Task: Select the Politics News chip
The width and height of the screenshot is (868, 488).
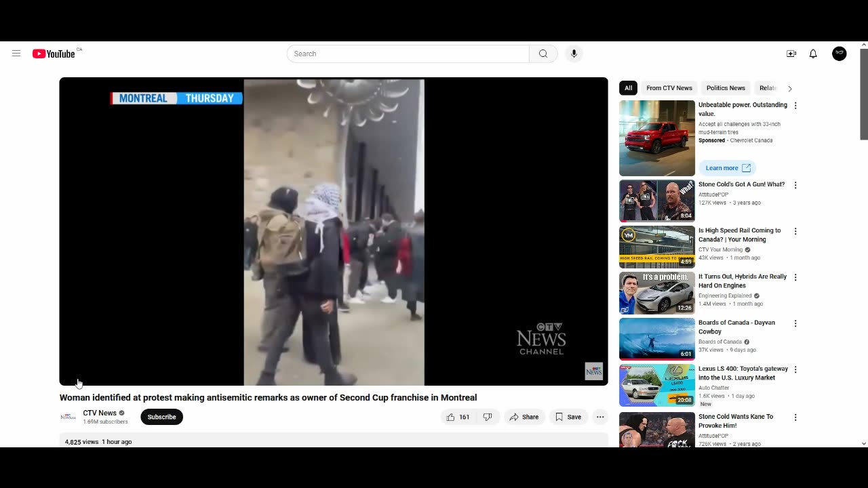Action: pyautogui.click(x=726, y=88)
